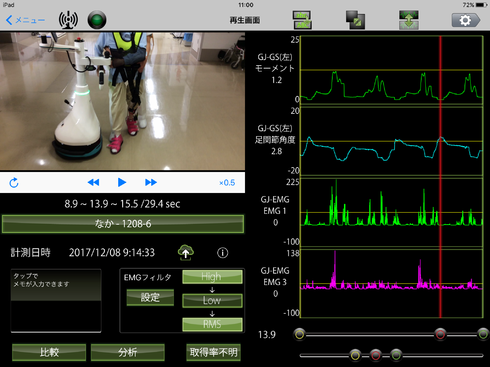Tap the green status indicator light
490x367 pixels.
(97, 20)
